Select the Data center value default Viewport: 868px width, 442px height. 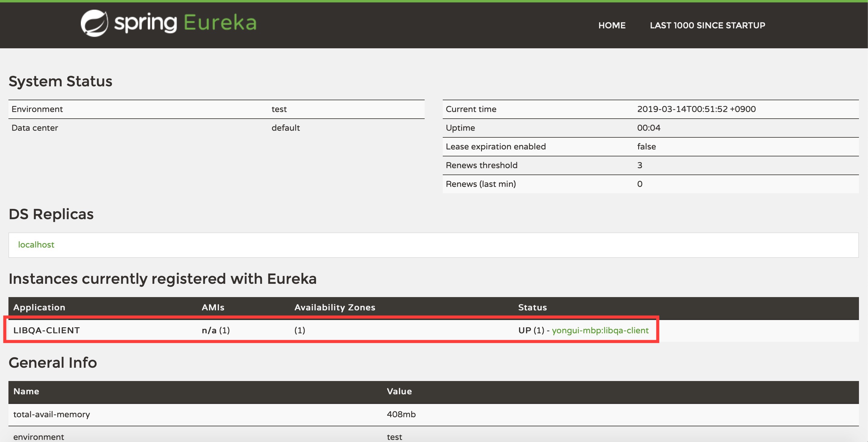(x=285, y=128)
